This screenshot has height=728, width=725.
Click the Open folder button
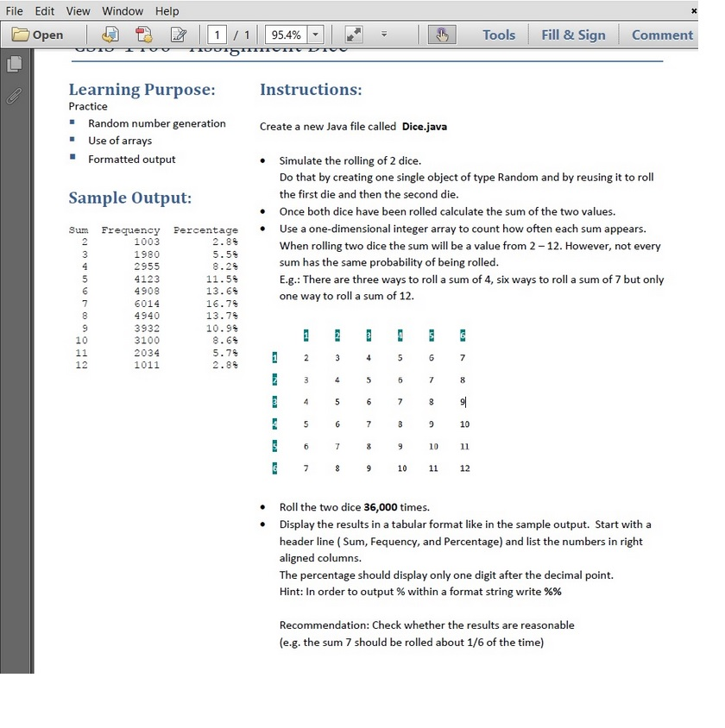pos(38,35)
